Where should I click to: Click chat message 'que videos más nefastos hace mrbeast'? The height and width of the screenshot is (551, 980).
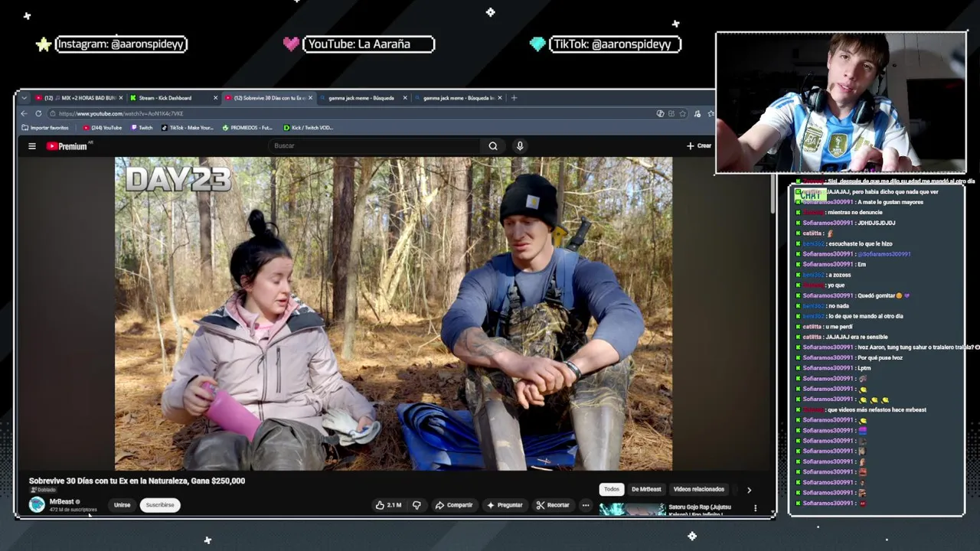877,409
